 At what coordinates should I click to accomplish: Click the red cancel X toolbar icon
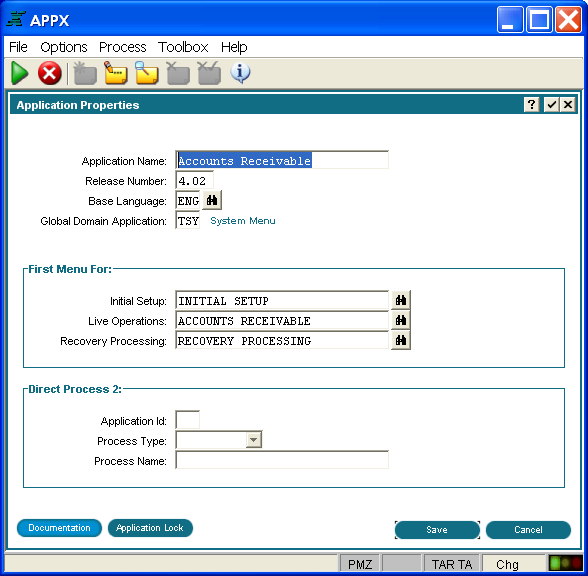[50, 73]
